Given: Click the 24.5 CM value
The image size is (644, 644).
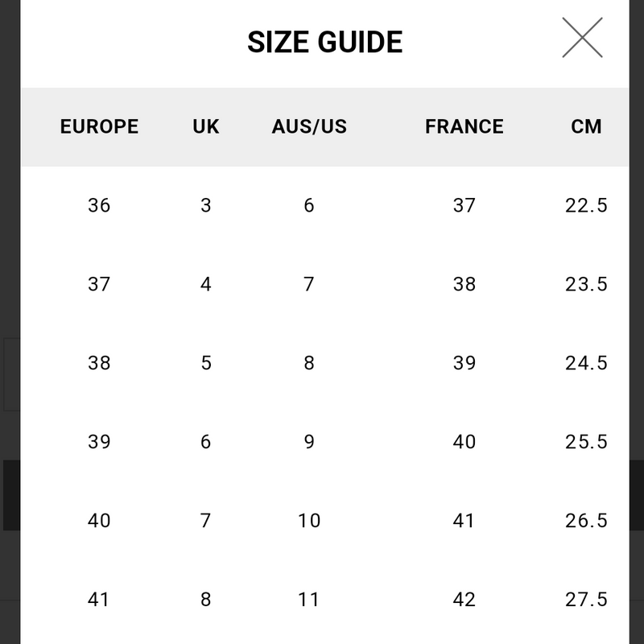Looking at the screenshot, I should pyautogui.click(x=586, y=363).
